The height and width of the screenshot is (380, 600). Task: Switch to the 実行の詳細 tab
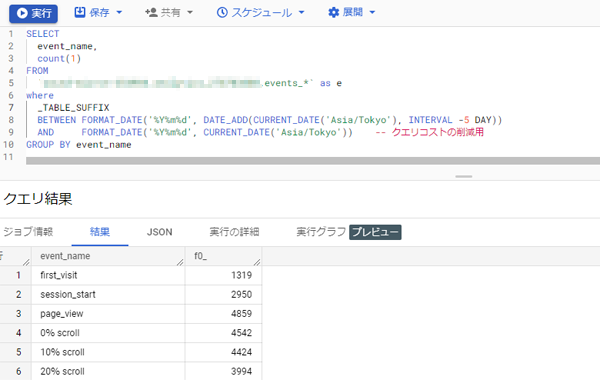click(234, 232)
